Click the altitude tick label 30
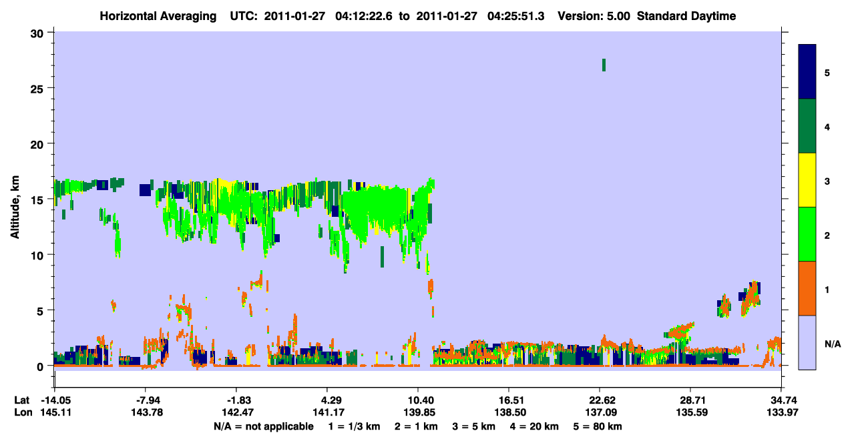This screenshot has width=868, height=445. pyautogui.click(x=39, y=33)
